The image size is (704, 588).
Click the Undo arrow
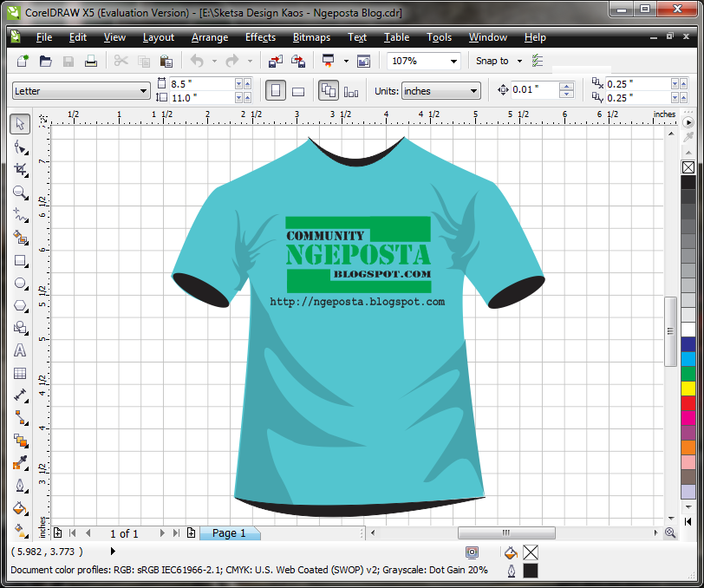(x=197, y=61)
